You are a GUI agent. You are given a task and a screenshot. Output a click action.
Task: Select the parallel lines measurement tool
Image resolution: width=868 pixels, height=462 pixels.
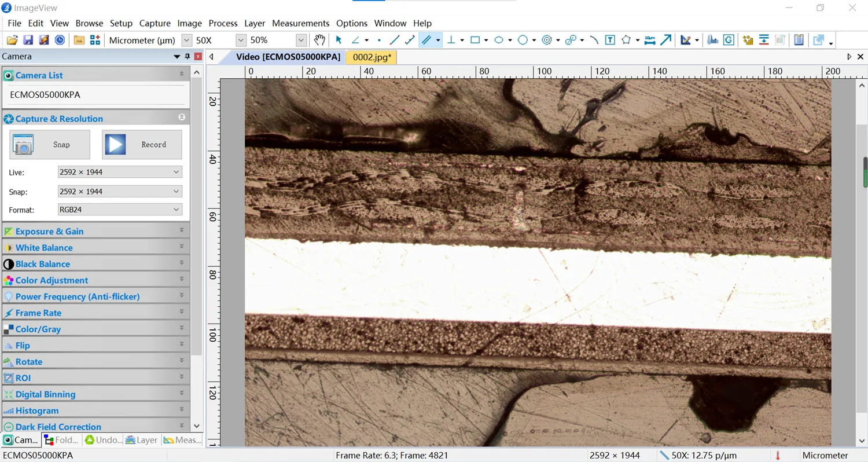pyautogui.click(x=426, y=40)
